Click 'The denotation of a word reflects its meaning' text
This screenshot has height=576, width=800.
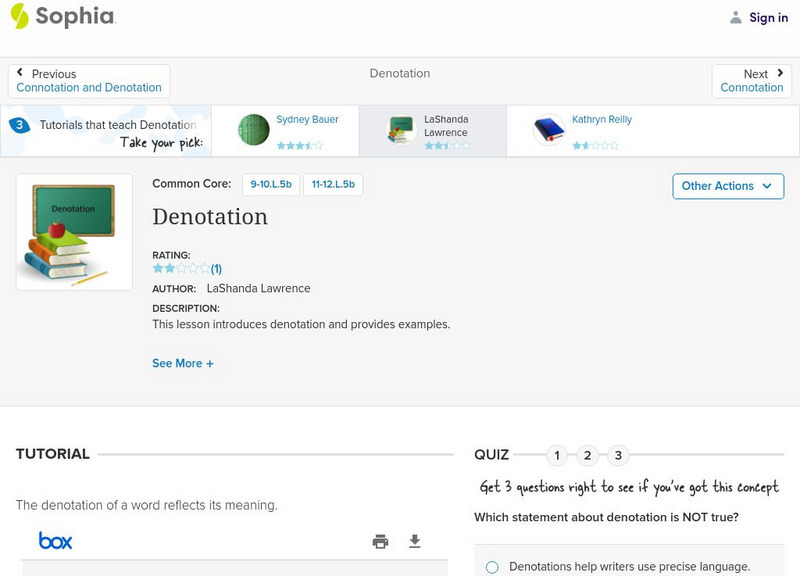pos(146,505)
